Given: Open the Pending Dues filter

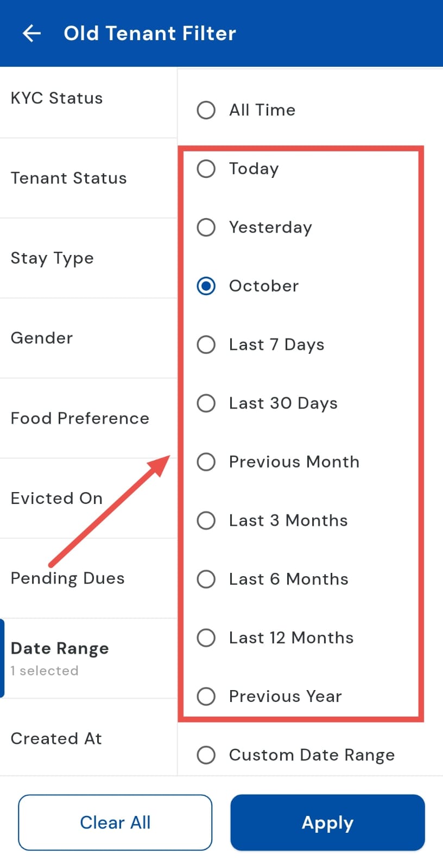Looking at the screenshot, I should click(68, 578).
